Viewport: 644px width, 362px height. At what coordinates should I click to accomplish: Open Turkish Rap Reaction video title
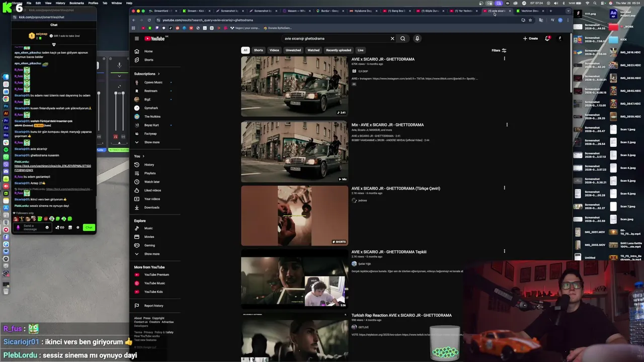tap(401, 315)
